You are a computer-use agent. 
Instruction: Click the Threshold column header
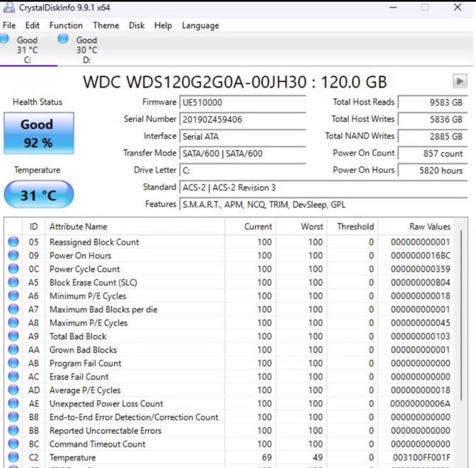[x=352, y=226]
